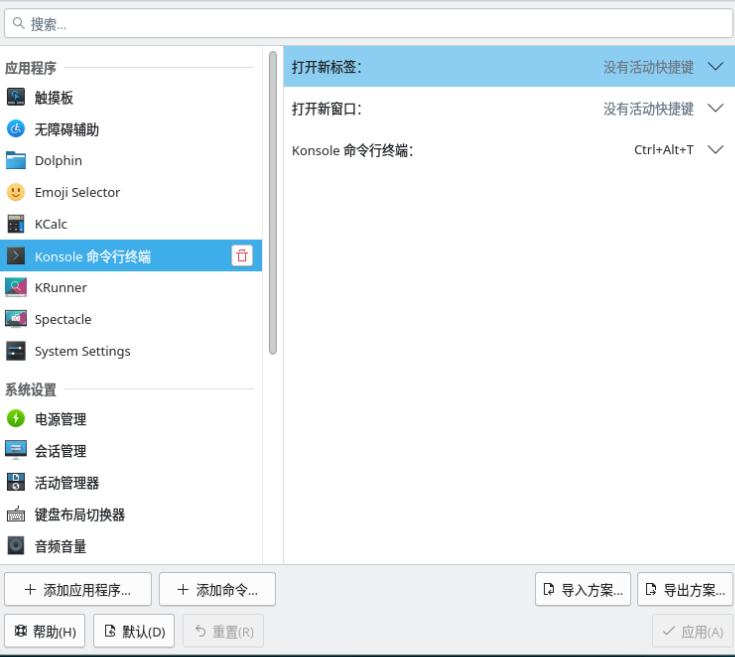The width and height of the screenshot is (735, 657).
Task: Expand the 打开新标签 shortcut chevron
Action: point(715,67)
